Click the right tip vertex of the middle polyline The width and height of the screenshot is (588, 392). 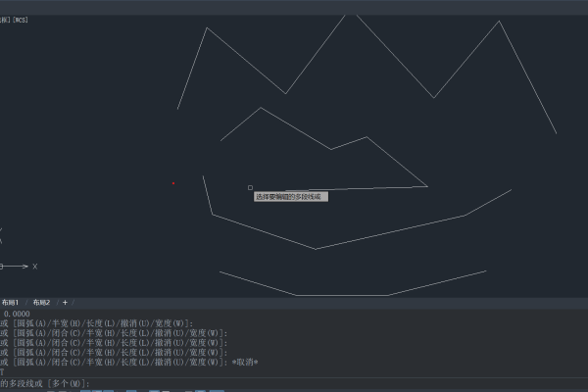tap(427, 185)
